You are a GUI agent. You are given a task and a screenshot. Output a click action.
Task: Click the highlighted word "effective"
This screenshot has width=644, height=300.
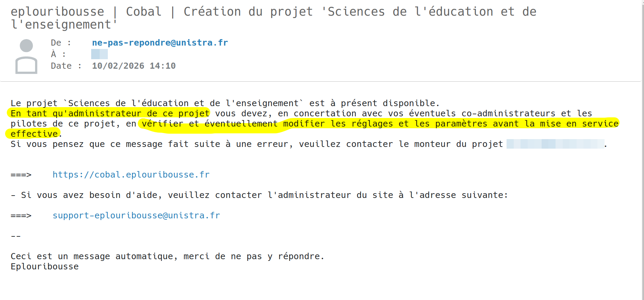(x=34, y=134)
